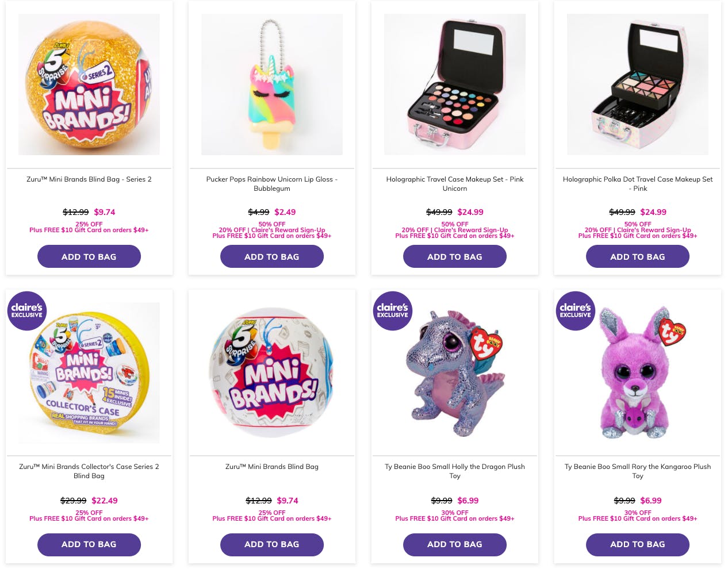The image size is (728, 569).
Task: Open Pucker Pops Rainbow Unicorn Lip Gloss title
Action: tap(272, 184)
